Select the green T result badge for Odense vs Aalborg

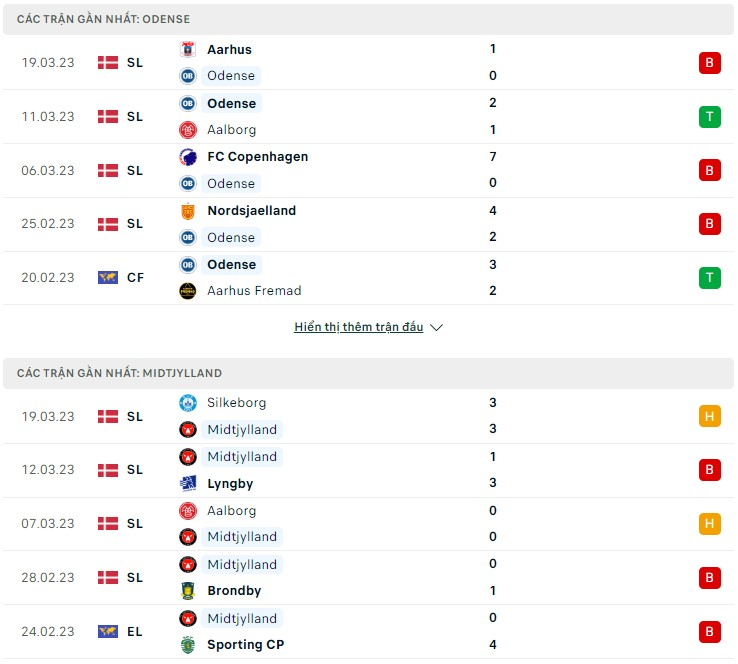coord(710,117)
